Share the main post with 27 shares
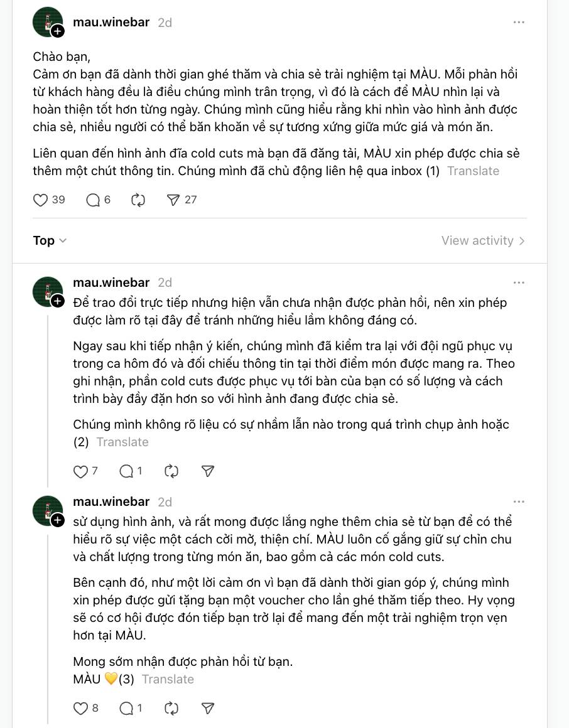Viewport: 569px width, 728px height. (173, 200)
